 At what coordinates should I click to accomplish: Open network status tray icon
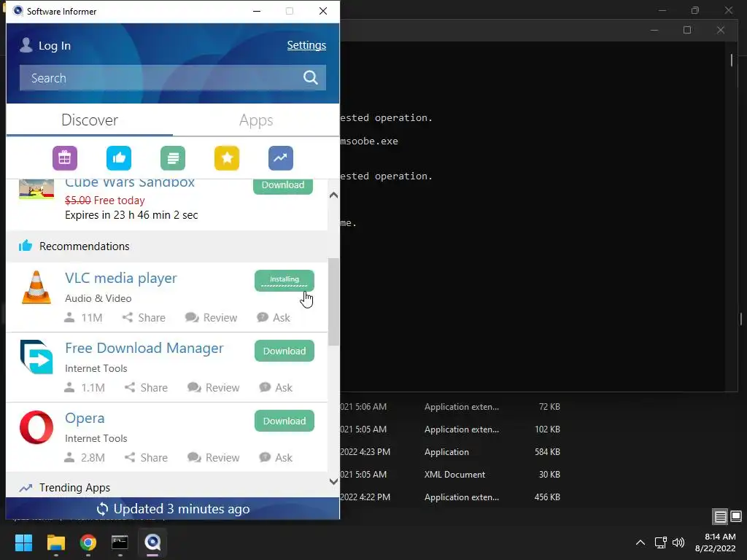tap(660, 542)
